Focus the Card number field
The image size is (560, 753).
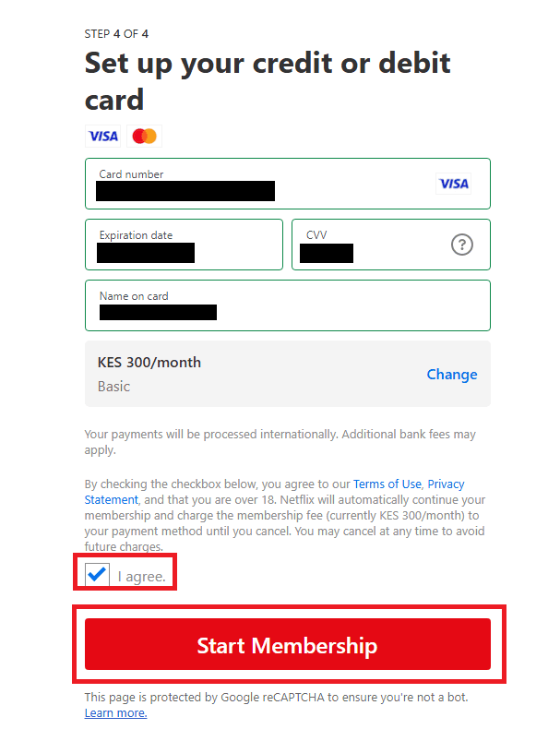point(288,184)
